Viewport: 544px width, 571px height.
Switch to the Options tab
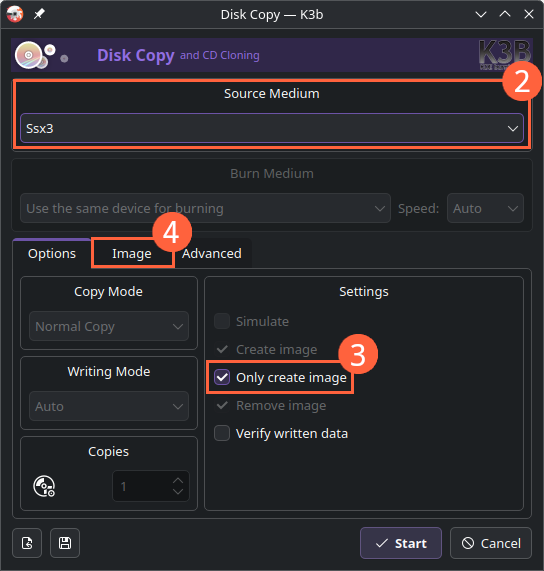click(x=52, y=253)
